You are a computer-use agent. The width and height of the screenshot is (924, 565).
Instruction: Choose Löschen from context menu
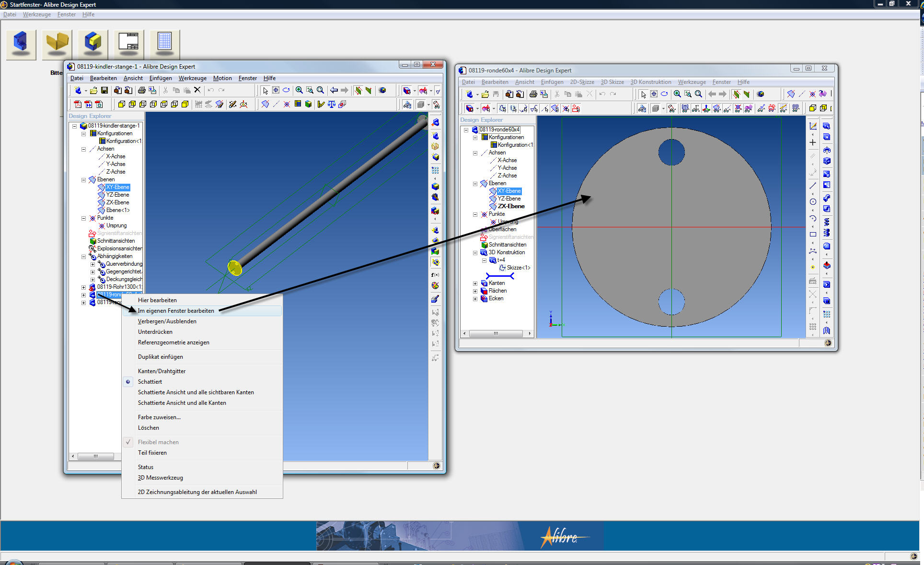coord(202,428)
